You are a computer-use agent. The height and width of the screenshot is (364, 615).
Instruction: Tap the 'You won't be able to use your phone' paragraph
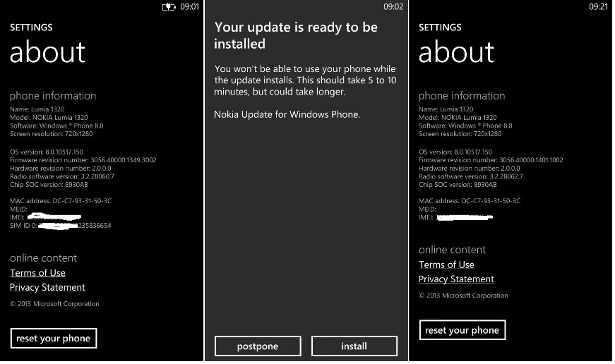click(x=305, y=80)
